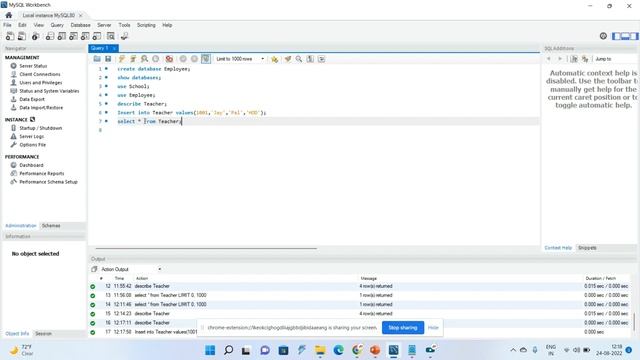Toggle continue-on-error red icon
This screenshot has height=360, width=640.
[x=169, y=59]
